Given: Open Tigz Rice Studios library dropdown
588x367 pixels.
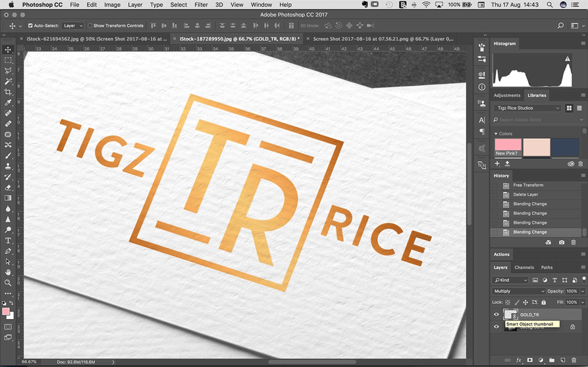Looking at the screenshot, I should coord(528,108).
